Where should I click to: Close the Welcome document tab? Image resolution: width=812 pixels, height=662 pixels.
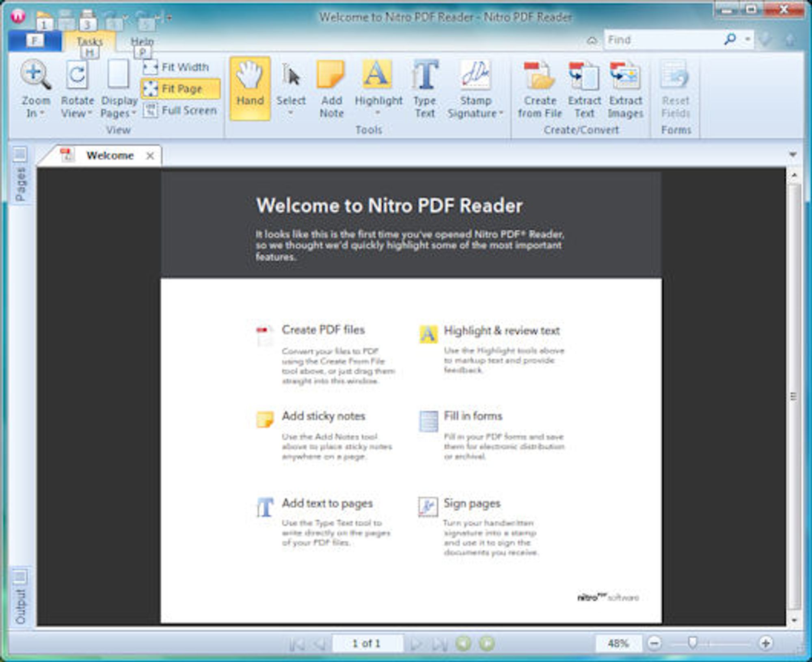pyautogui.click(x=150, y=156)
